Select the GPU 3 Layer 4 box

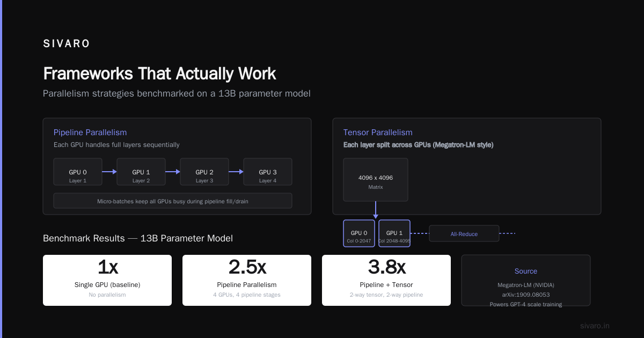pos(268,172)
